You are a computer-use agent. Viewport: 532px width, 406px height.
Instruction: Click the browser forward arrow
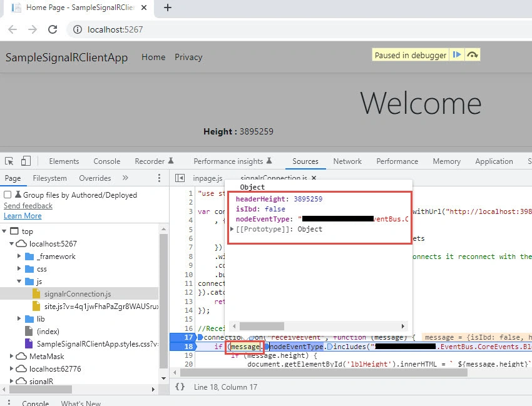point(33,29)
